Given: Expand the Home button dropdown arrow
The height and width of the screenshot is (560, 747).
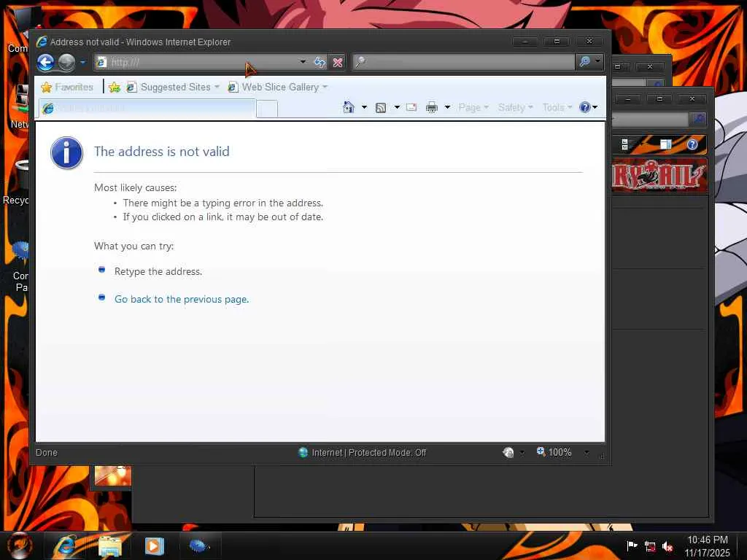Looking at the screenshot, I should tap(365, 108).
